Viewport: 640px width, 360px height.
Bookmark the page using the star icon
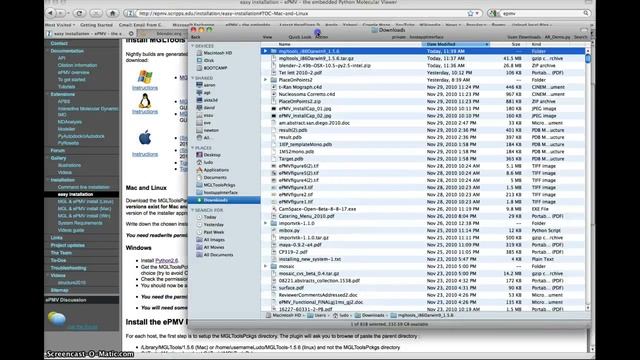[x=470, y=13]
